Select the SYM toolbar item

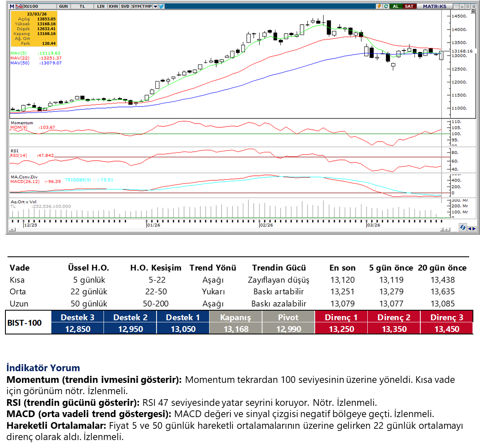tap(136, 6)
